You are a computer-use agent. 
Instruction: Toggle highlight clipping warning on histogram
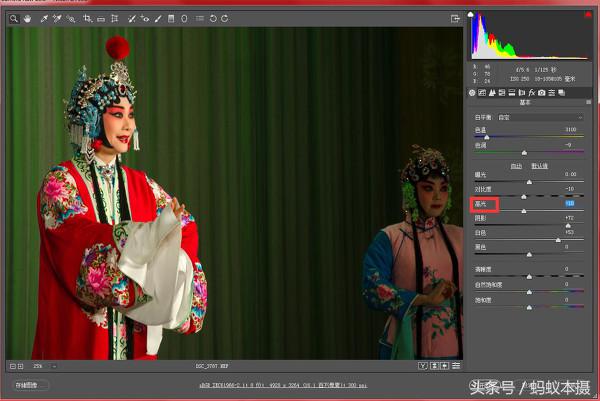click(588, 15)
